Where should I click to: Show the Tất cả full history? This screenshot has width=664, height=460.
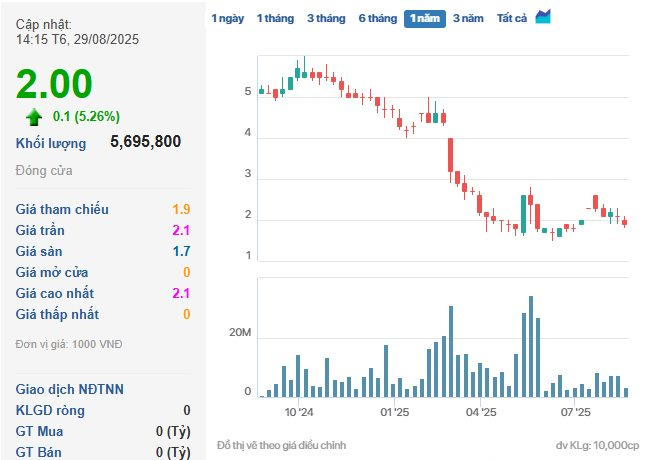pyautogui.click(x=512, y=18)
